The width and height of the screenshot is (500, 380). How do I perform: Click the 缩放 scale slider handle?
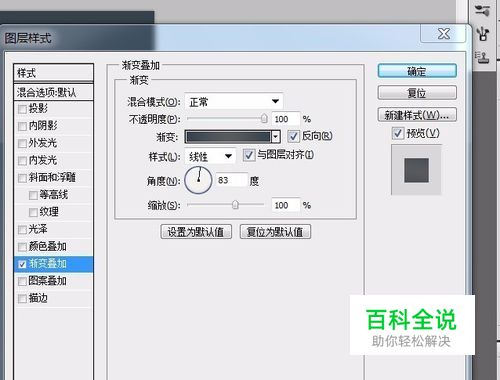(235, 204)
